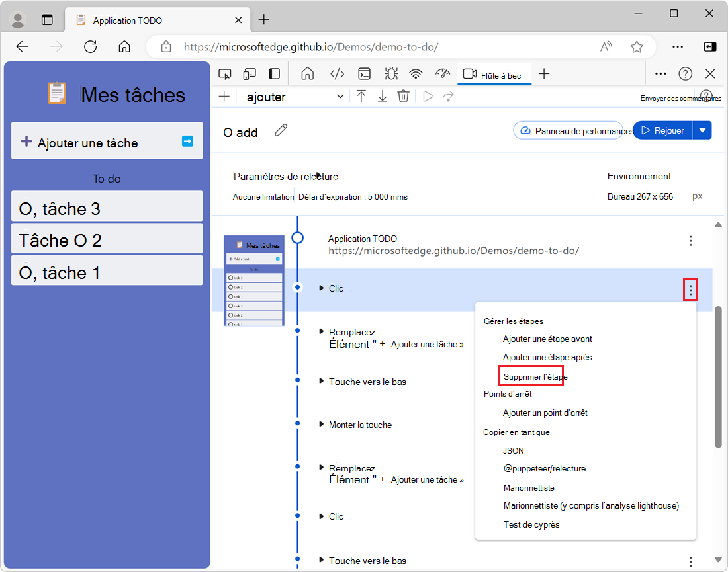The width and height of the screenshot is (728, 572).
Task: Click the import recording down-arrow icon
Action: pyautogui.click(x=383, y=97)
